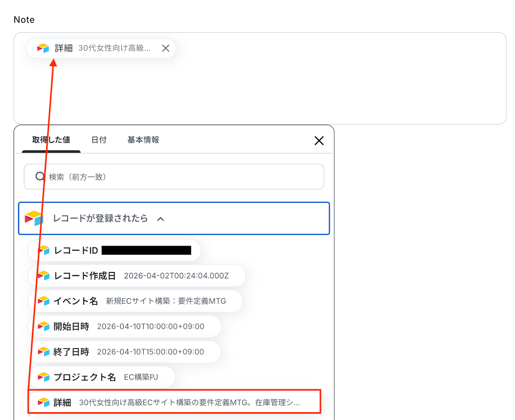The image size is (515, 420).
Task: Pick the 開始日時 value
Action: [125, 327]
